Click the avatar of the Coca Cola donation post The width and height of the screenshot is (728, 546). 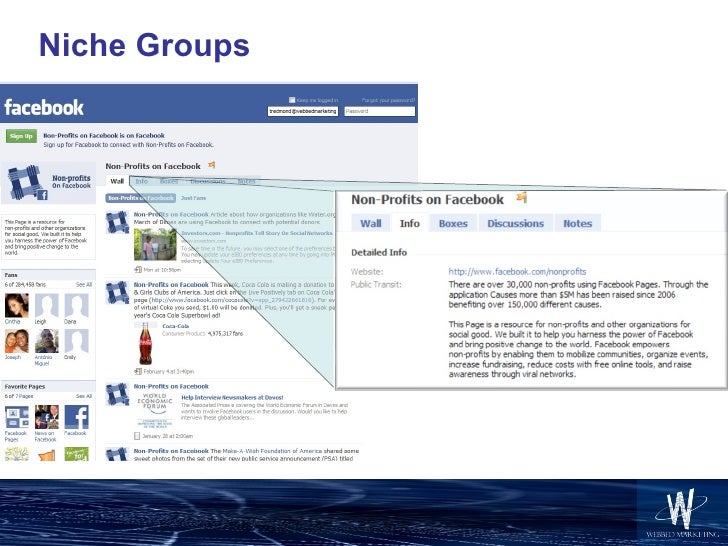pyautogui.click(x=117, y=292)
